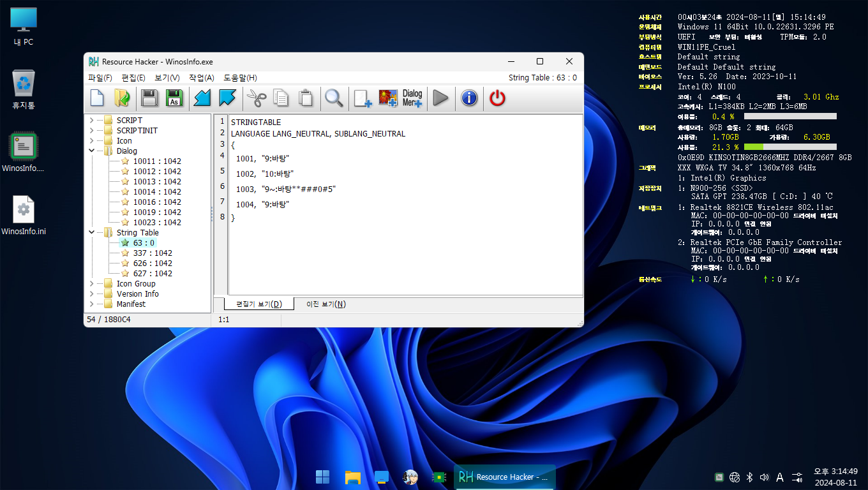The image size is (868, 490).
Task: Collapse the String Table tree folder
Action: point(92,232)
